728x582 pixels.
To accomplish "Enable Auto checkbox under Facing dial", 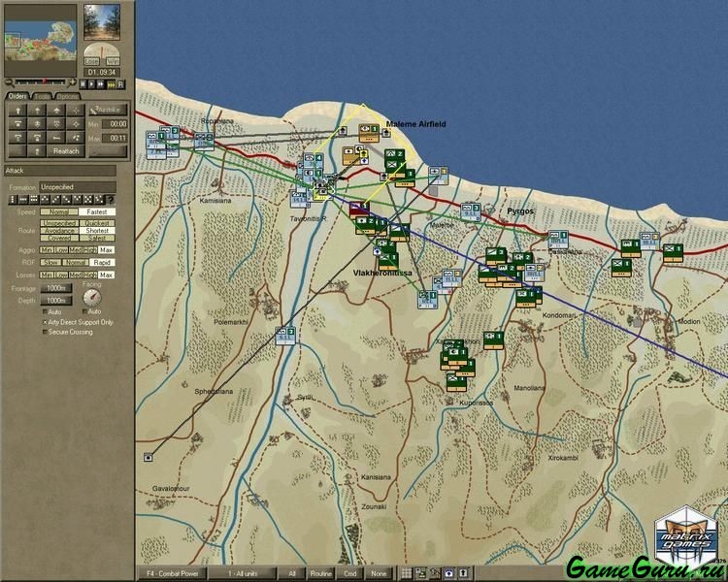I will point(85,311).
